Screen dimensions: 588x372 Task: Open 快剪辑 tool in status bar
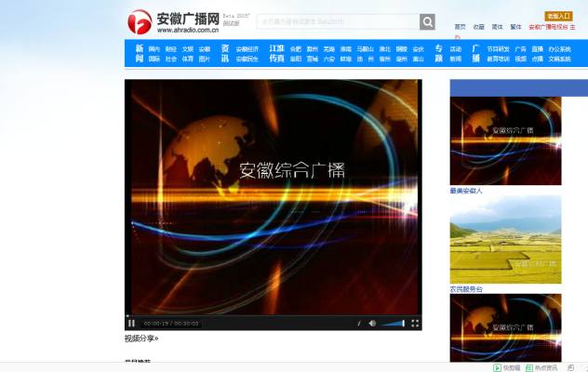tap(508, 367)
